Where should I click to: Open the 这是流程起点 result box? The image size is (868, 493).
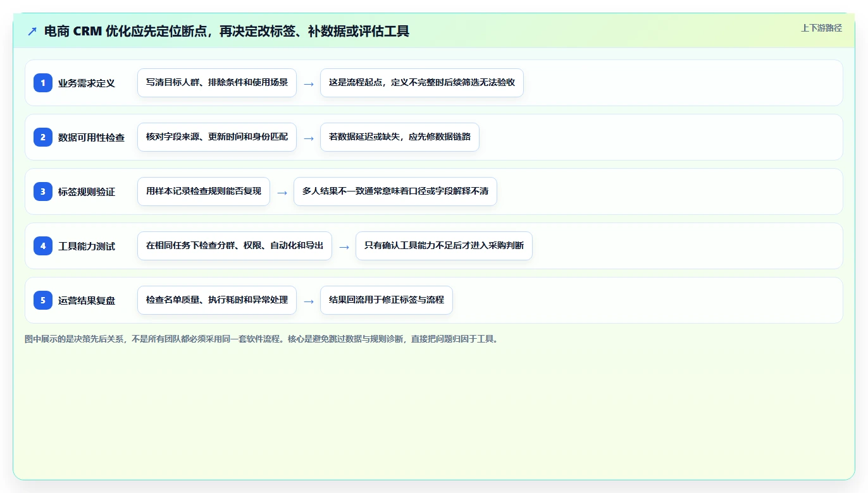pyautogui.click(x=422, y=83)
